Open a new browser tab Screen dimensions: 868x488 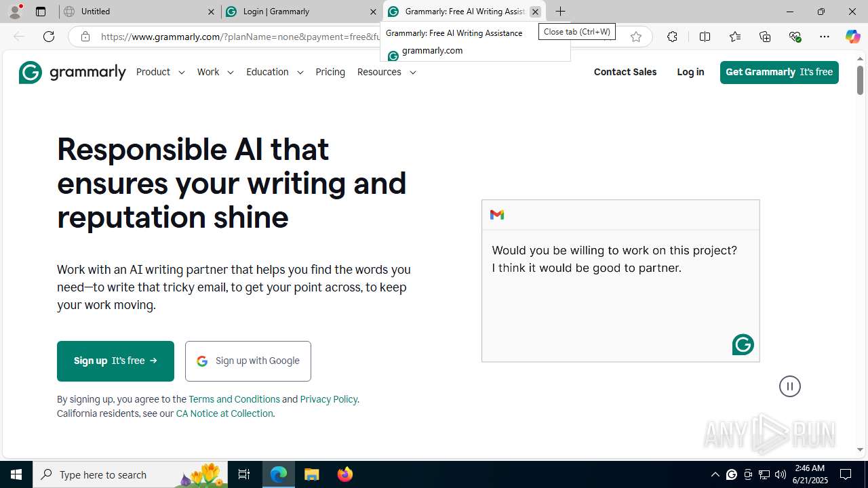pos(560,12)
